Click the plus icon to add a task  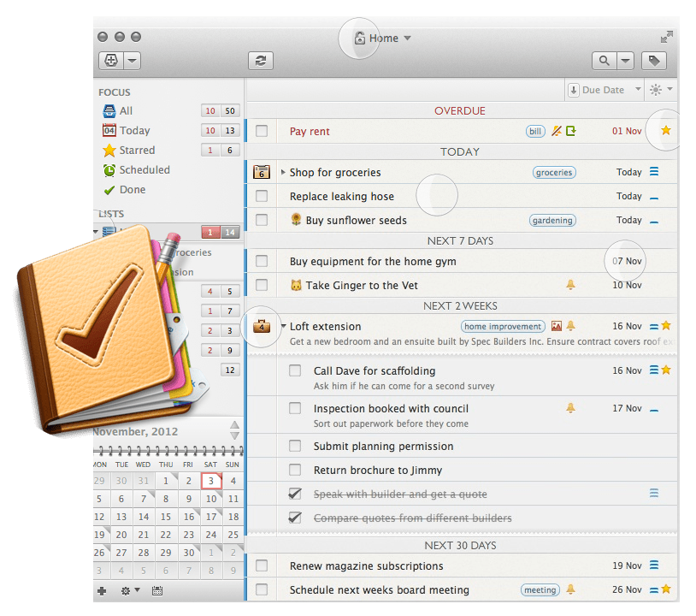coord(102,591)
